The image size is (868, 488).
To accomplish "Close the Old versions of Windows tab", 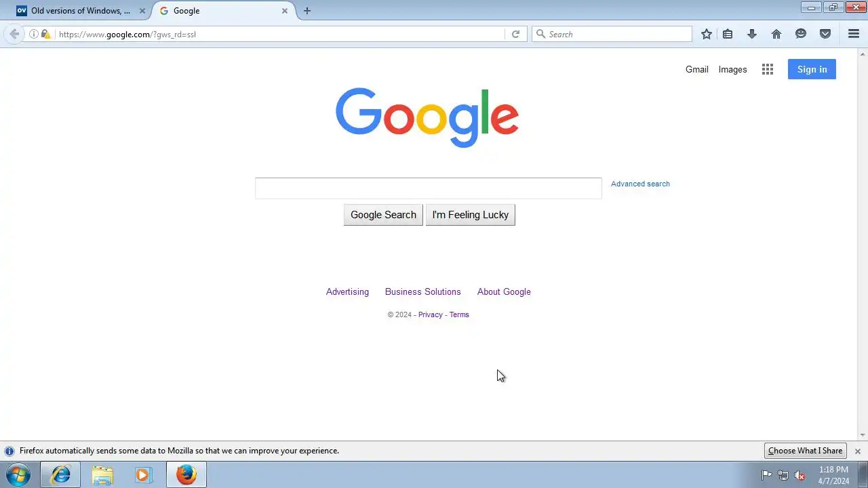I will 142,11.
